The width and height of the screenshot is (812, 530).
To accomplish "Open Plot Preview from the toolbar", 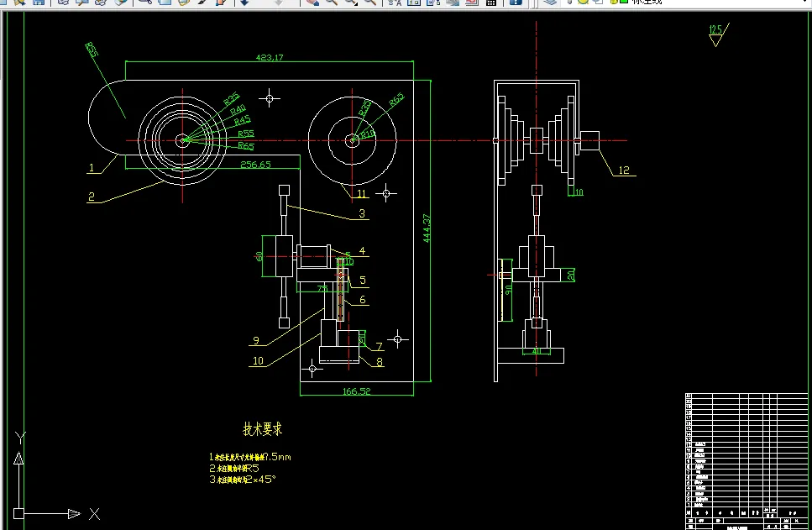I will tap(81, 2).
